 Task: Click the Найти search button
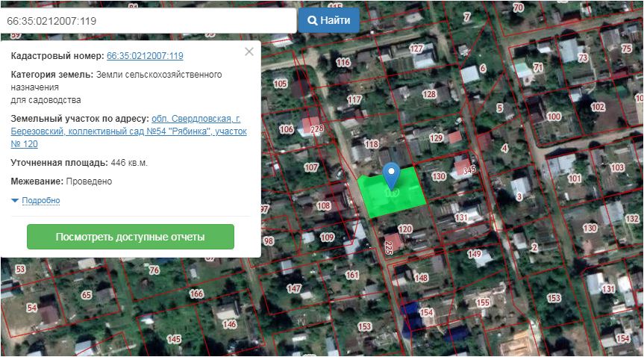tap(328, 20)
